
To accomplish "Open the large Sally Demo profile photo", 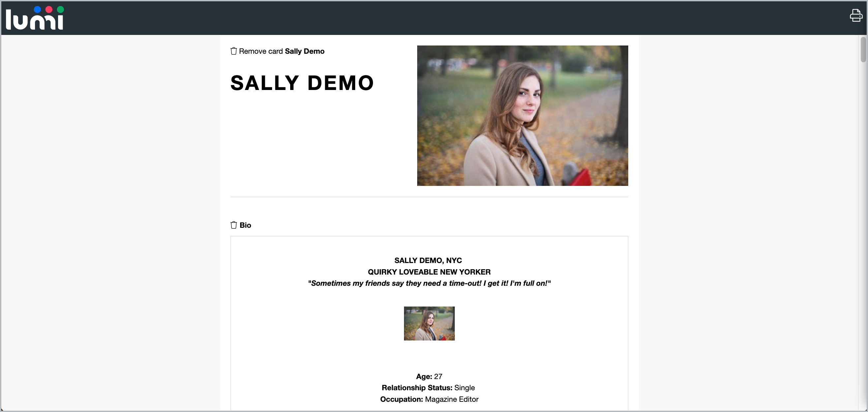I will point(522,116).
